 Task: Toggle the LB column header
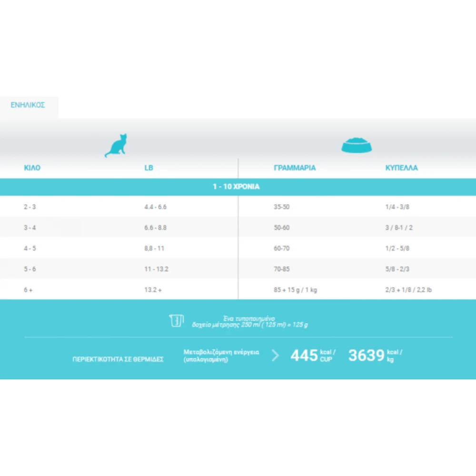click(149, 168)
